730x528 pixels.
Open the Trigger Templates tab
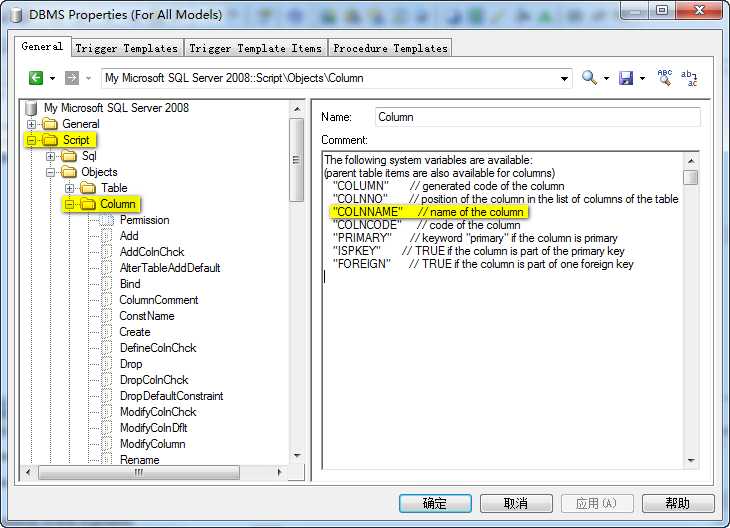[x=127, y=48]
